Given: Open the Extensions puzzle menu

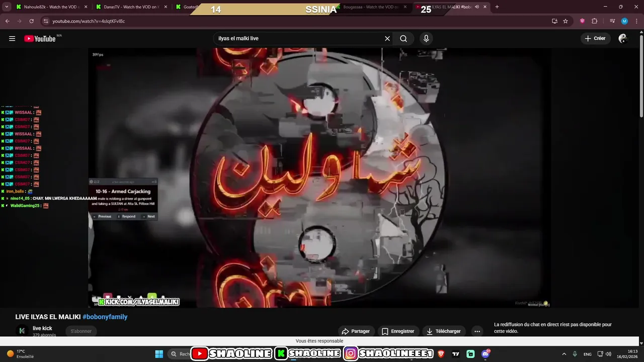Looking at the screenshot, I should 595,21.
